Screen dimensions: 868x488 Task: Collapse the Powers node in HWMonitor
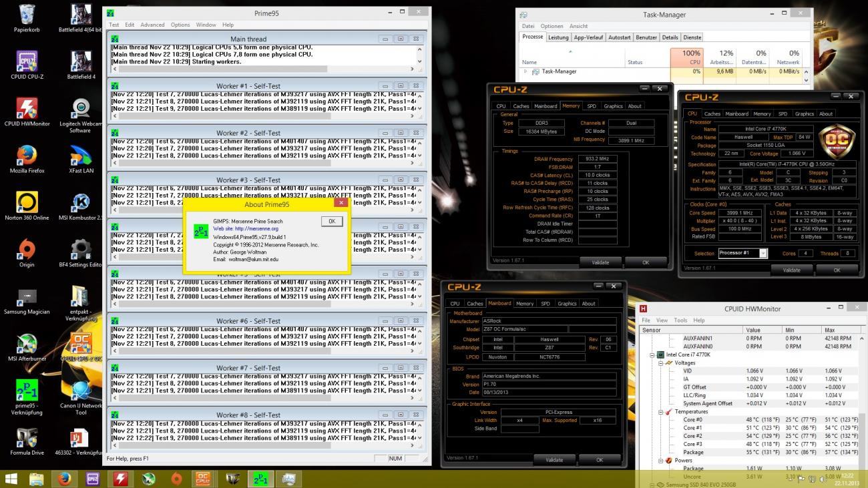click(x=660, y=461)
